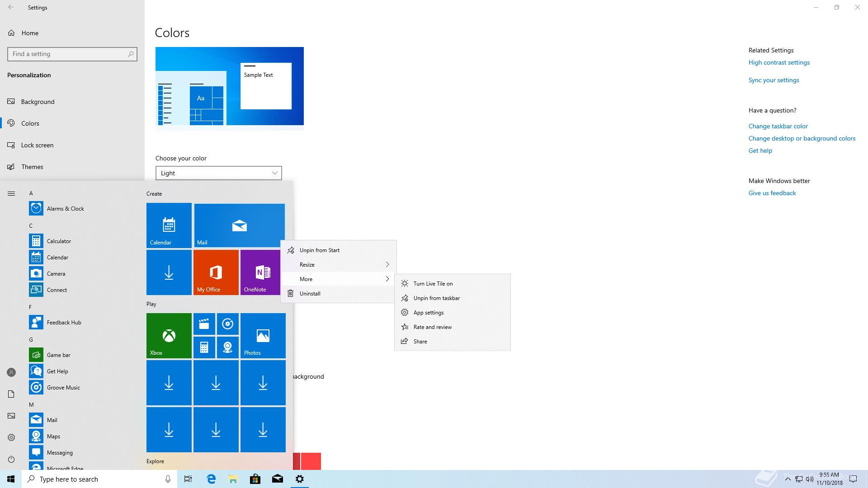Select Background in Personalization sidebar

pos(72,102)
